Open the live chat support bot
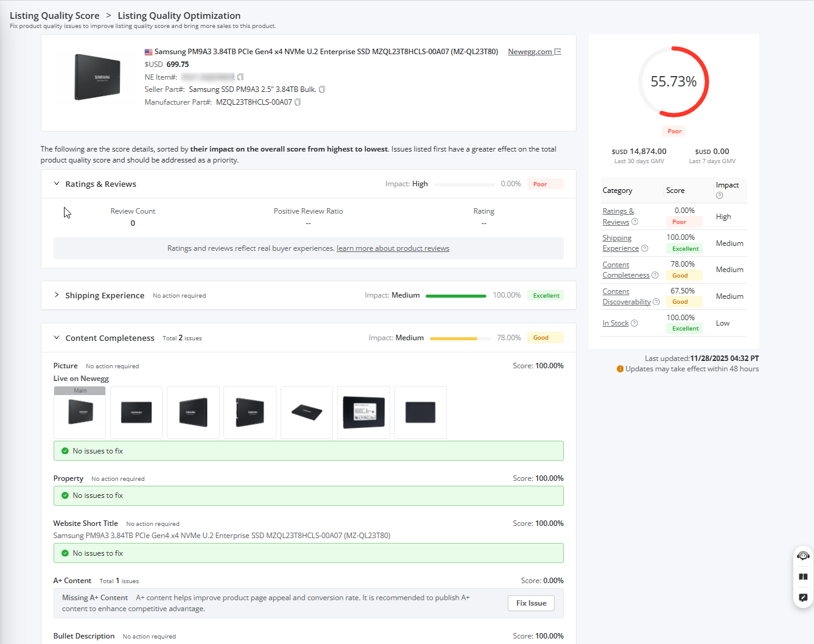The height and width of the screenshot is (644, 814). pyautogui.click(x=803, y=556)
